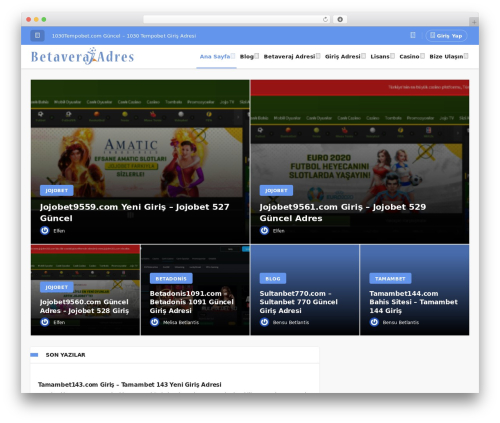Click author avatar under Sultanbet770 post
Screen dimensions: 500x423
(x=264, y=322)
